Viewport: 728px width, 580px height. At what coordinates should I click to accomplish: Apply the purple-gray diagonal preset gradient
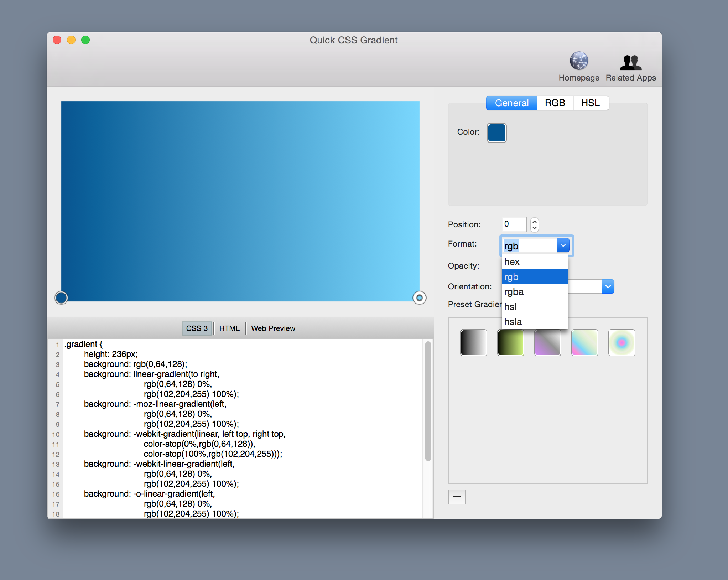[x=547, y=343]
